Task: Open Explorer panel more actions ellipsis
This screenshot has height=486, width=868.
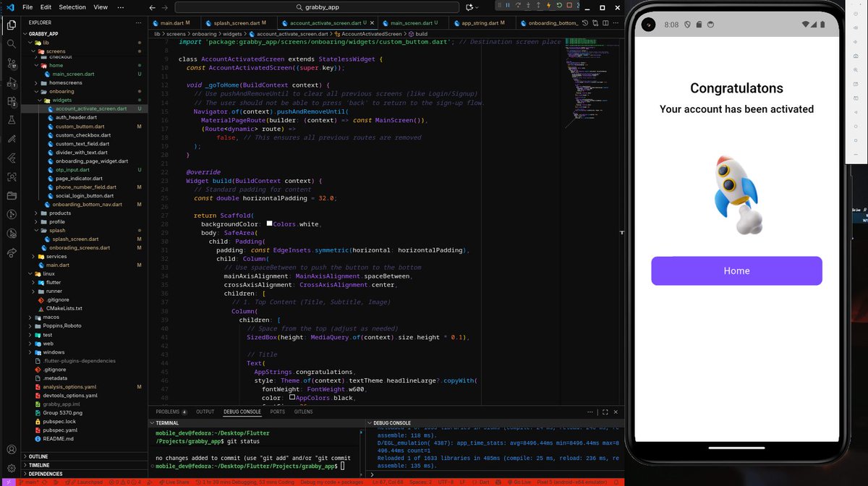Action: [x=138, y=22]
